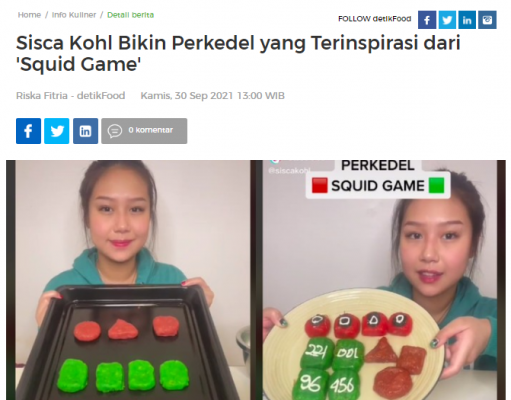Screen dimensions: 511x400
Task: Share article on Facebook below byline
Action: (28, 131)
